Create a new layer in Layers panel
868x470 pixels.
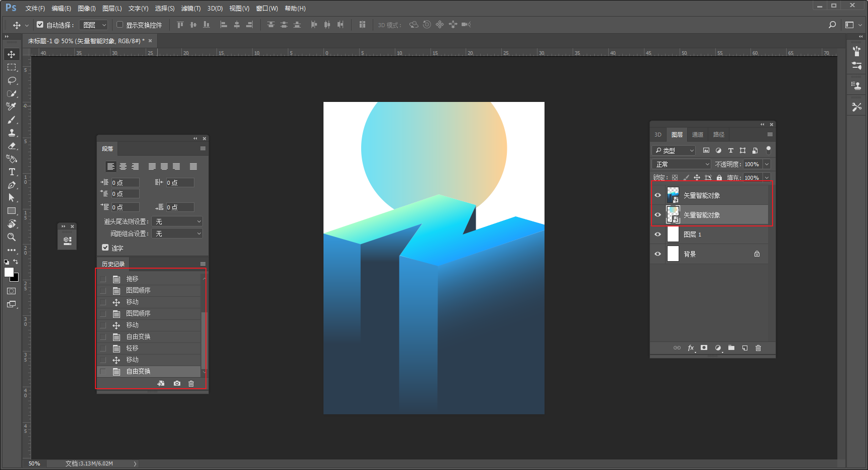[745, 348]
